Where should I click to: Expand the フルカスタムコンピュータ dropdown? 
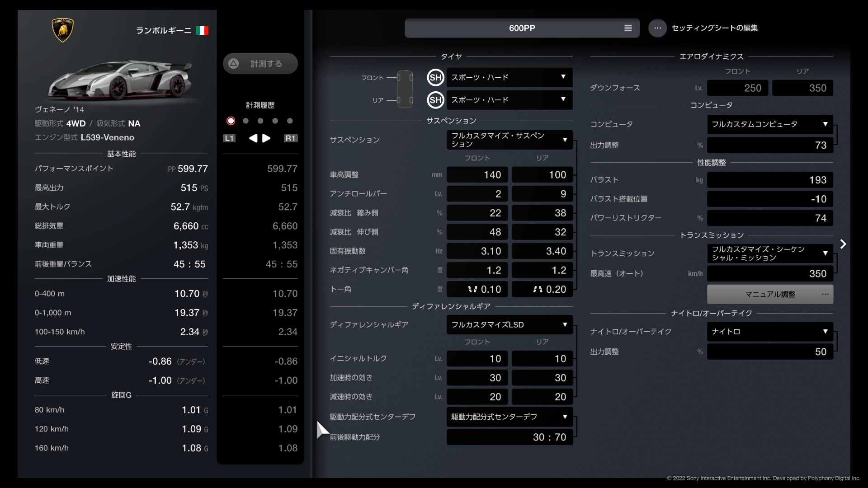[x=769, y=124]
